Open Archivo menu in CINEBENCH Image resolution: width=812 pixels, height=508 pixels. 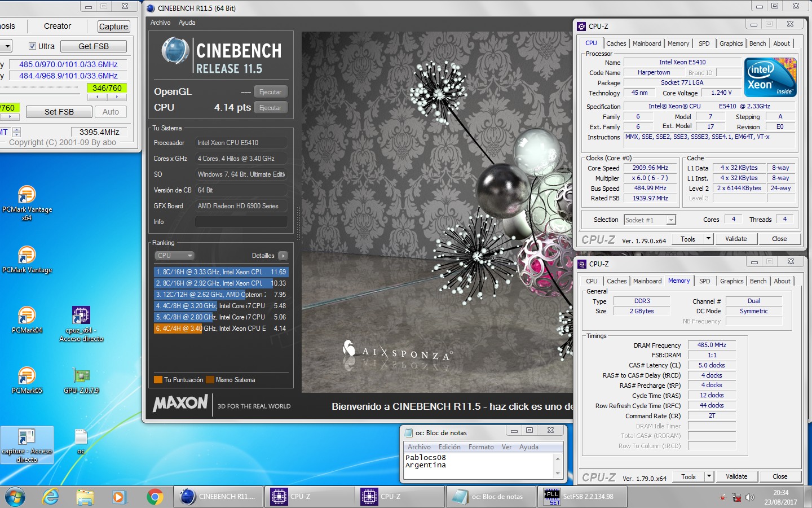coord(160,23)
